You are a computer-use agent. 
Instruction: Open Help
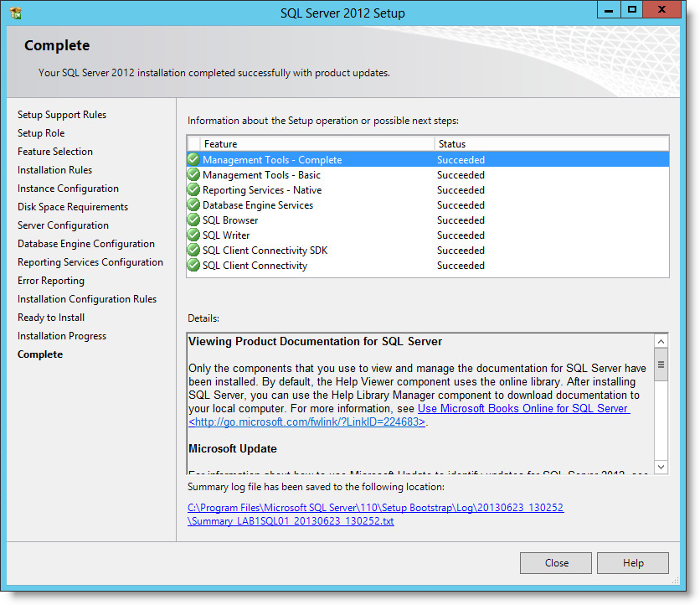(x=633, y=562)
